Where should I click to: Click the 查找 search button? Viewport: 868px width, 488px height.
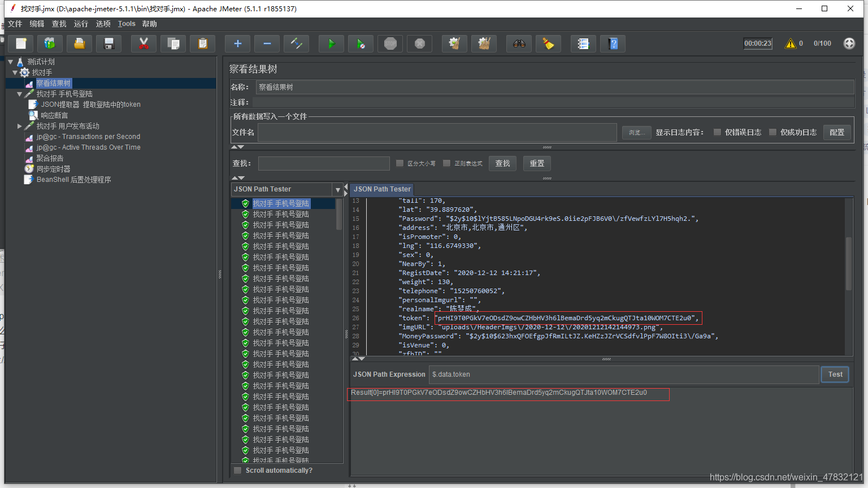pyautogui.click(x=502, y=163)
